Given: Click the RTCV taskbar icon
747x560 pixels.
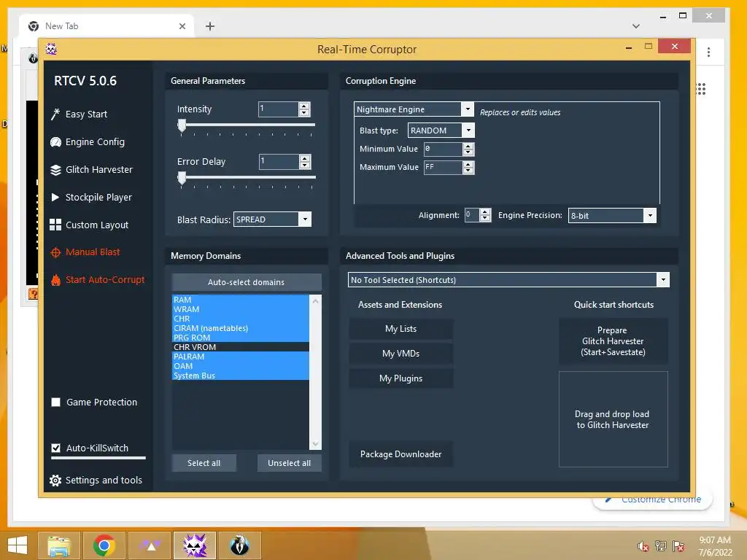Looking at the screenshot, I should 195,545.
